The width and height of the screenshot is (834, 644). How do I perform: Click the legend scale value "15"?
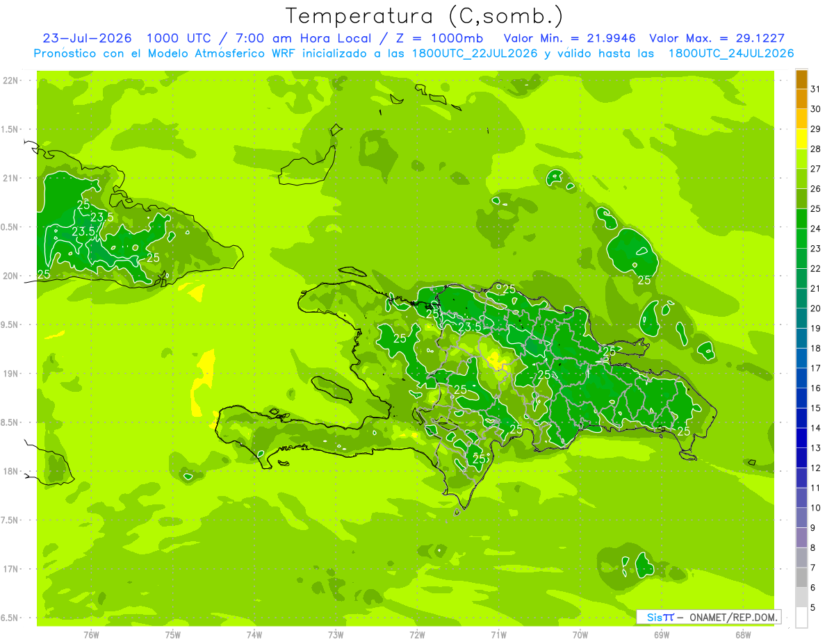point(816,408)
